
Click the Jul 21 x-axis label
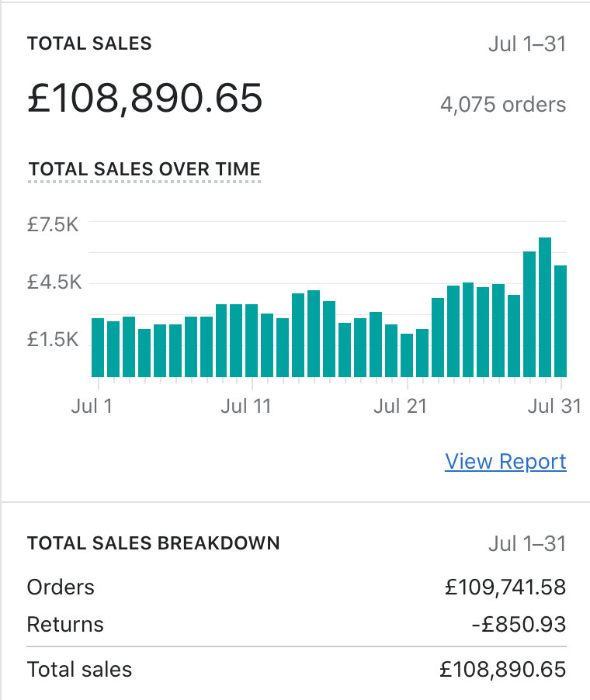pos(400,407)
